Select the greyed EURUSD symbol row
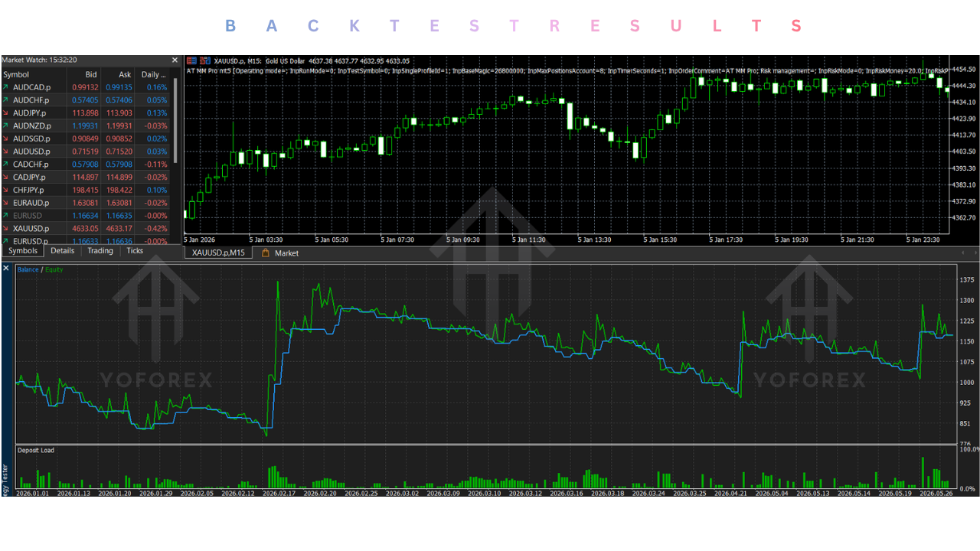This screenshot has height=551, width=980. pyautogui.click(x=87, y=216)
